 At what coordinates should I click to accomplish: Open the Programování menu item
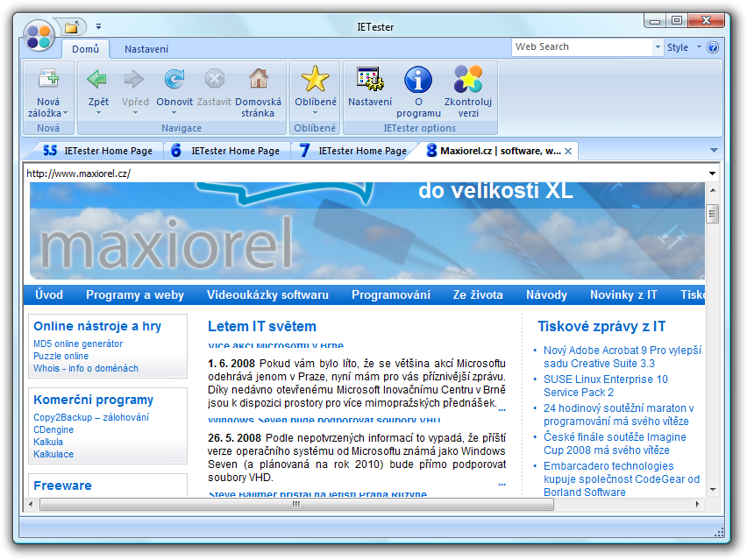point(391,294)
